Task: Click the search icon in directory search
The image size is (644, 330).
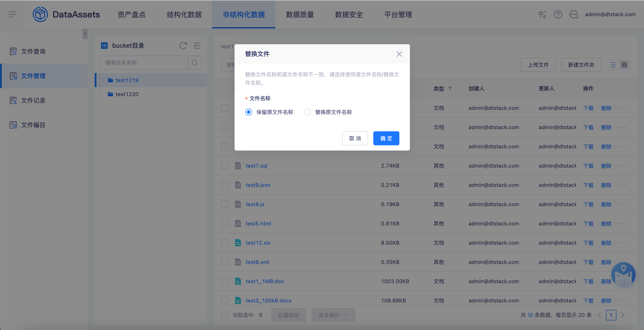Action: 194,63
